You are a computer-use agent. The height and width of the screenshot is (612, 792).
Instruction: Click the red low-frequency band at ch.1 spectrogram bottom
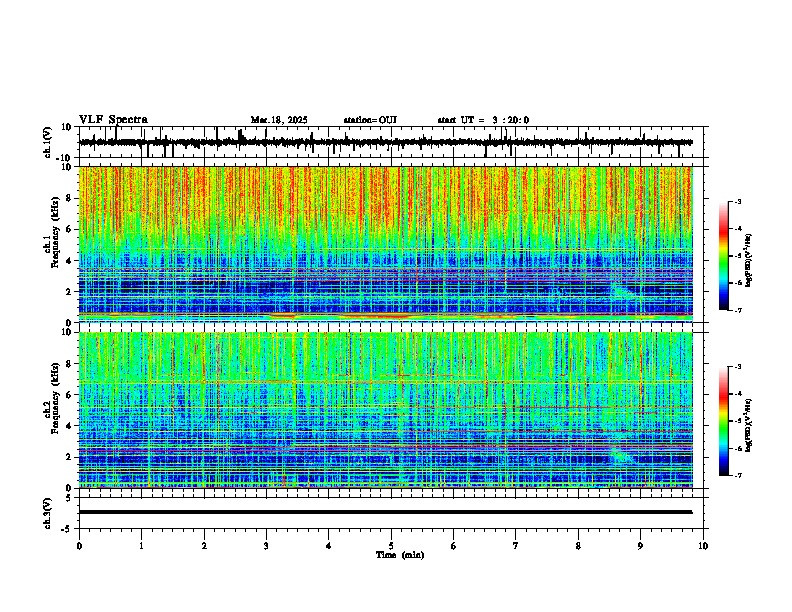pos(385,316)
